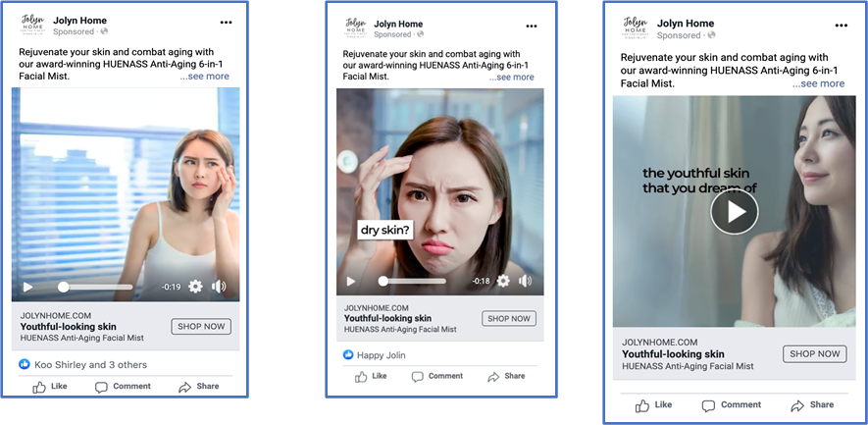Image resolution: width=868 pixels, height=425 pixels.
Task: Click Youthful-looking skin headline on first ad
Action: coord(68,327)
